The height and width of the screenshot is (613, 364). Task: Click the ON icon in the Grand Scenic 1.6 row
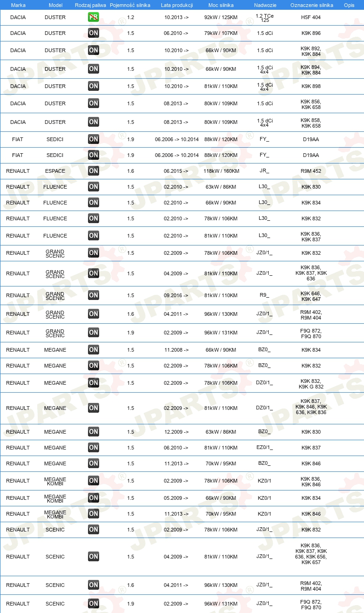(x=94, y=314)
